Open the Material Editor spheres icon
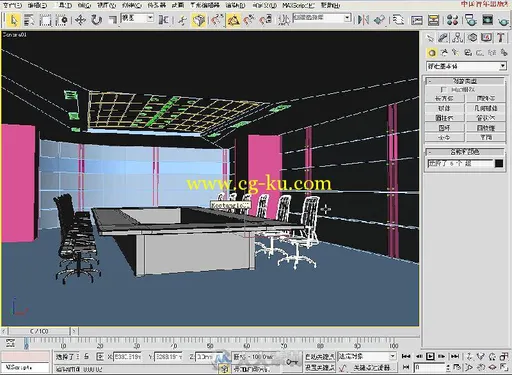This screenshot has height=375, width=512. (x=452, y=20)
